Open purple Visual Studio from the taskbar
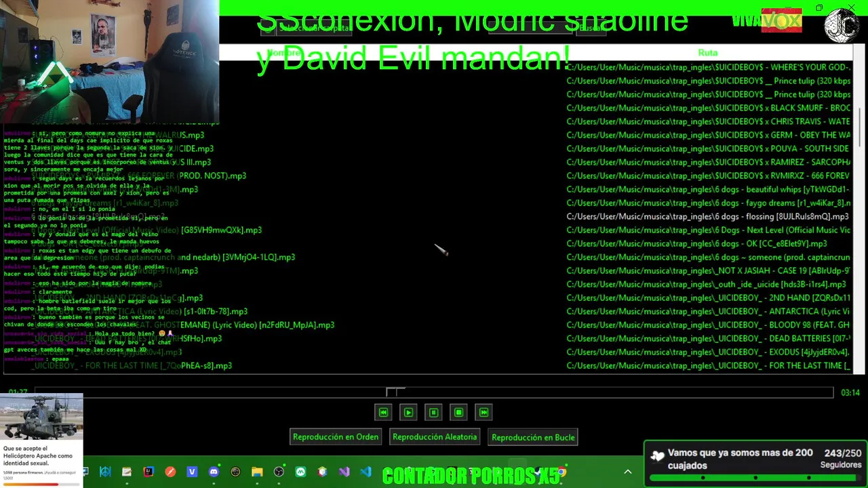 344,472
